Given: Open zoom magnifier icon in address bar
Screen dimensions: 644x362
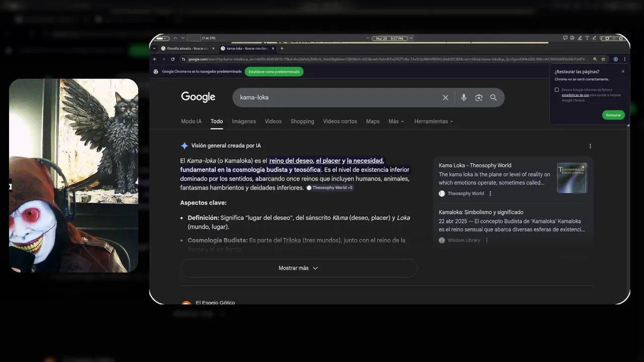Looking at the screenshot, I should pos(595,59).
